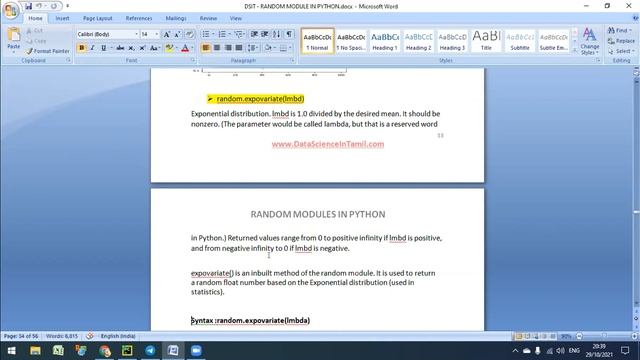Open www.DataScienceInTamil.com link
The image size is (640, 360).
[328, 144]
